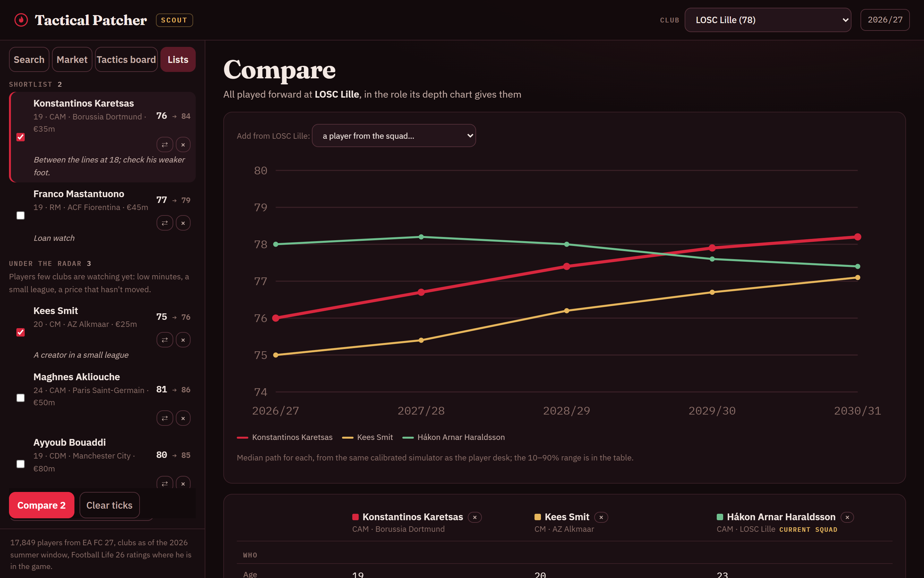Open the LOSC Lille club dropdown
Image resolution: width=924 pixels, height=578 pixels.
point(767,20)
